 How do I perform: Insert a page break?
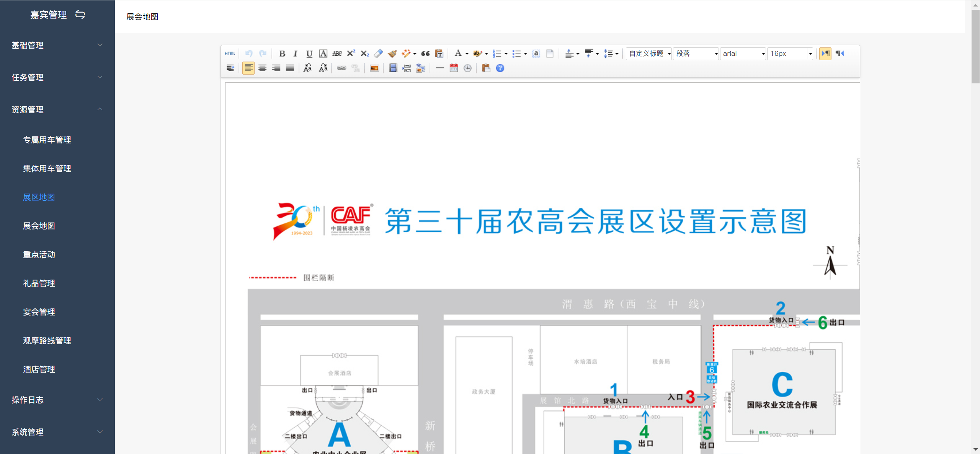pyautogui.click(x=407, y=68)
